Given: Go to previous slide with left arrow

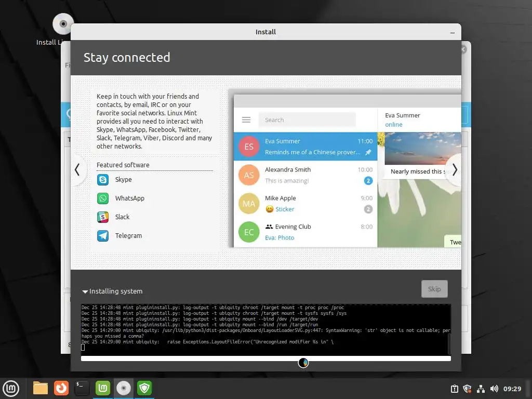Looking at the screenshot, I should click(78, 170).
